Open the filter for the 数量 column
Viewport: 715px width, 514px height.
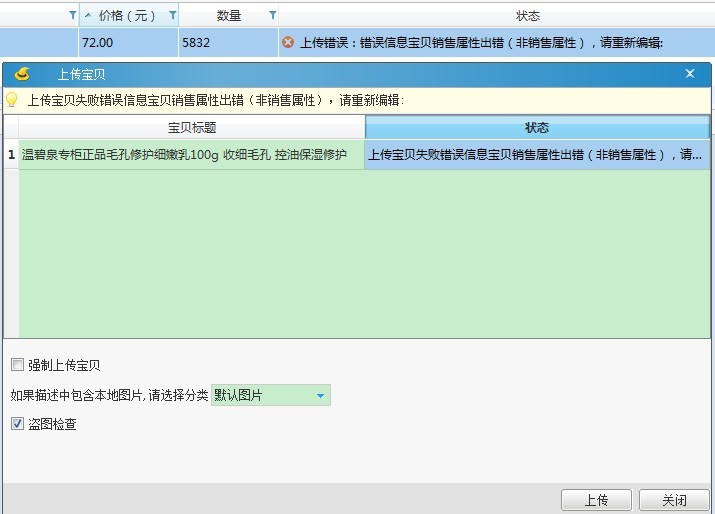coord(272,15)
